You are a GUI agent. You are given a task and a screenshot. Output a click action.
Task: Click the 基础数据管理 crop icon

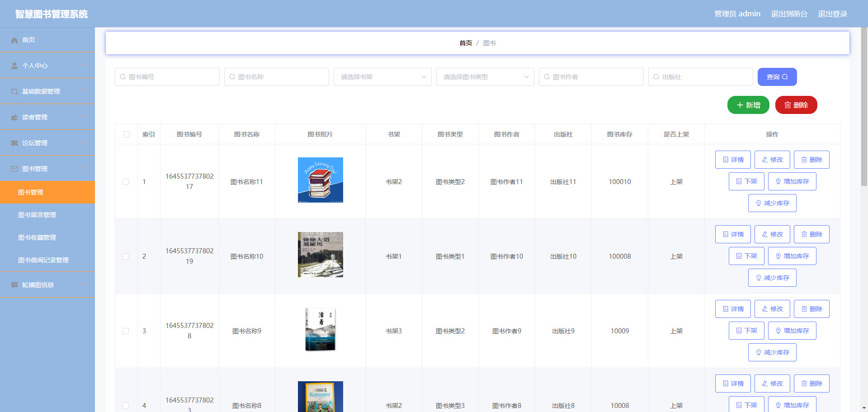coord(14,91)
